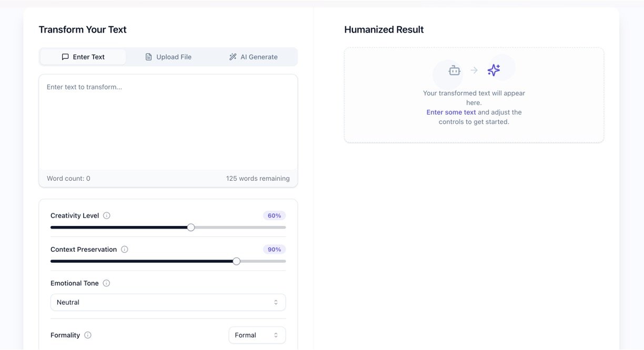Screen dimensions: 644x350
Task: Click the Creativity Level slider handle
Action: [x=191, y=228]
